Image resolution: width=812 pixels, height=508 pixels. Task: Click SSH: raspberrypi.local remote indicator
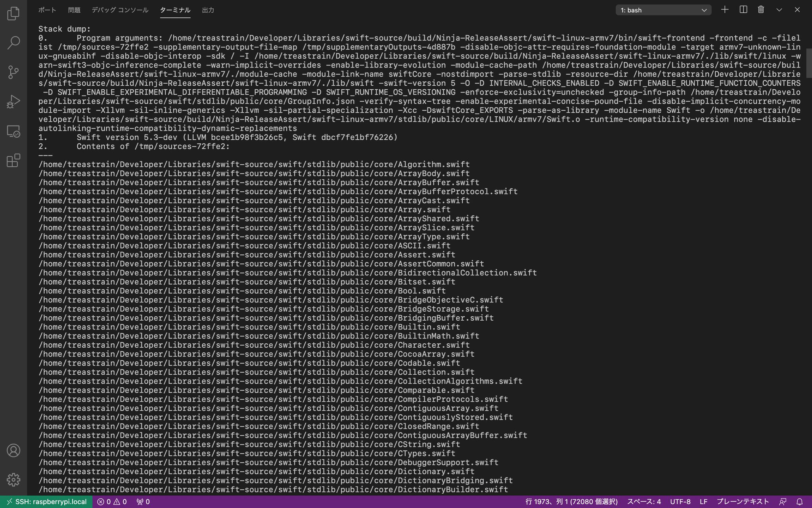(x=46, y=502)
